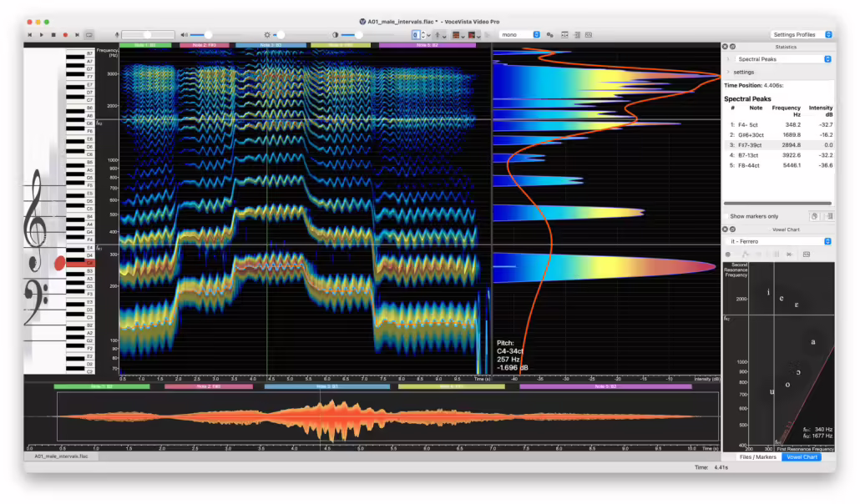Skip to end of recording
Viewport: 860px width, 504px height.
78,34
